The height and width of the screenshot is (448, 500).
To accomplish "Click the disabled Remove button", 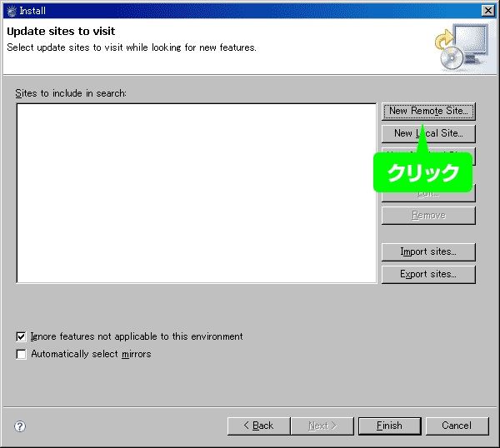I will pos(428,216).
